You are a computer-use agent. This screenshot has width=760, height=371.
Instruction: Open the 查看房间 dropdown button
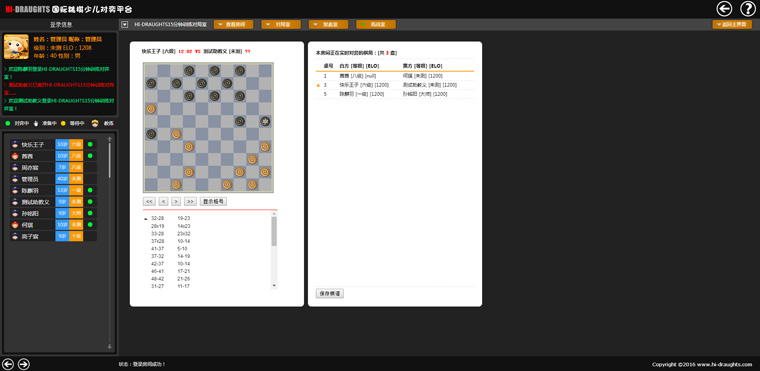233,24
